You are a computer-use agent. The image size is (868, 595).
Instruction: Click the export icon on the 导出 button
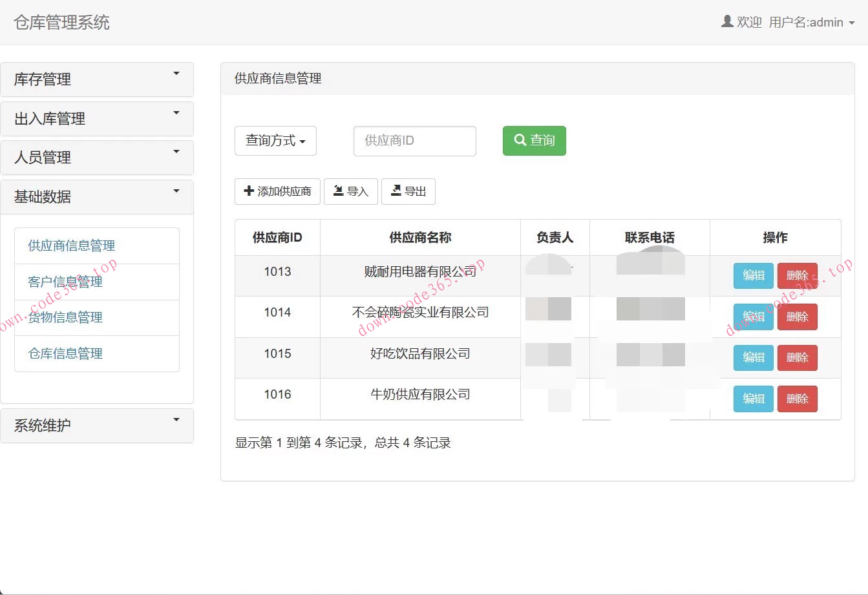click(x=397, y=191)
